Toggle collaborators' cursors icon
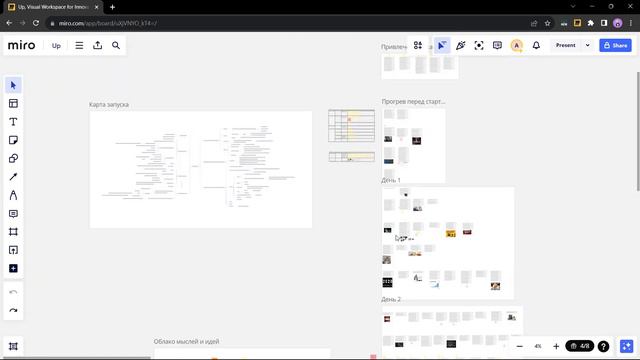This screenshot has width=640, height=360. (x=442, y=45)
